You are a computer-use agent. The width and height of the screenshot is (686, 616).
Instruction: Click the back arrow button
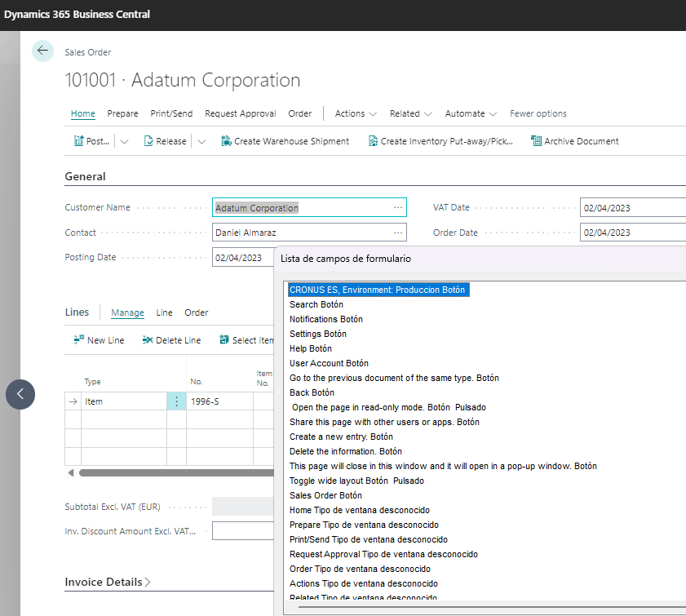tap(42, 51)
